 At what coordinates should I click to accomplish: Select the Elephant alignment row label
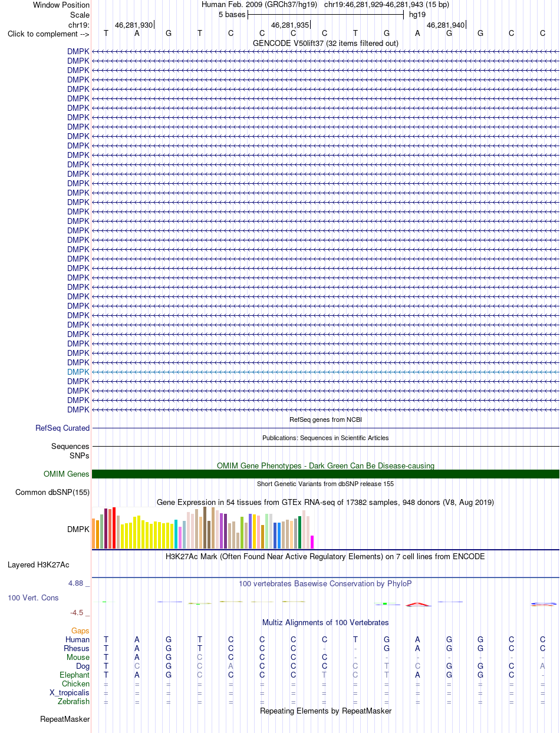tap(75, 675)
